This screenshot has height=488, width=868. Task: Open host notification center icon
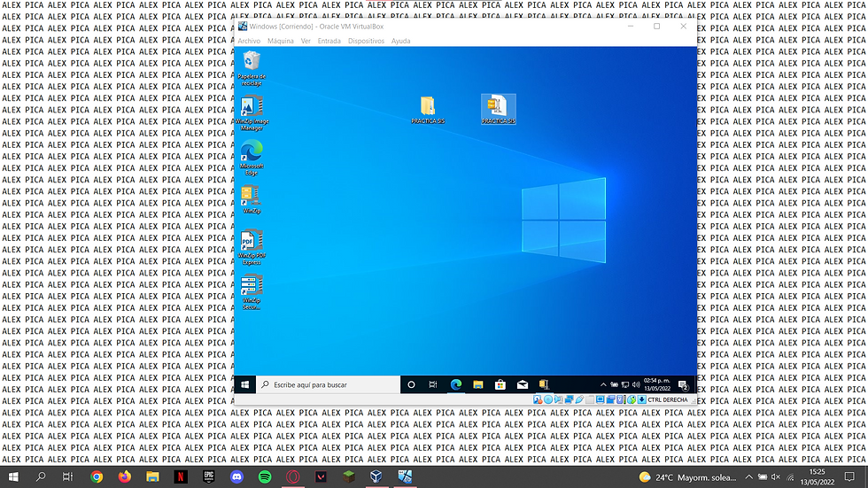tap(849, 476)
